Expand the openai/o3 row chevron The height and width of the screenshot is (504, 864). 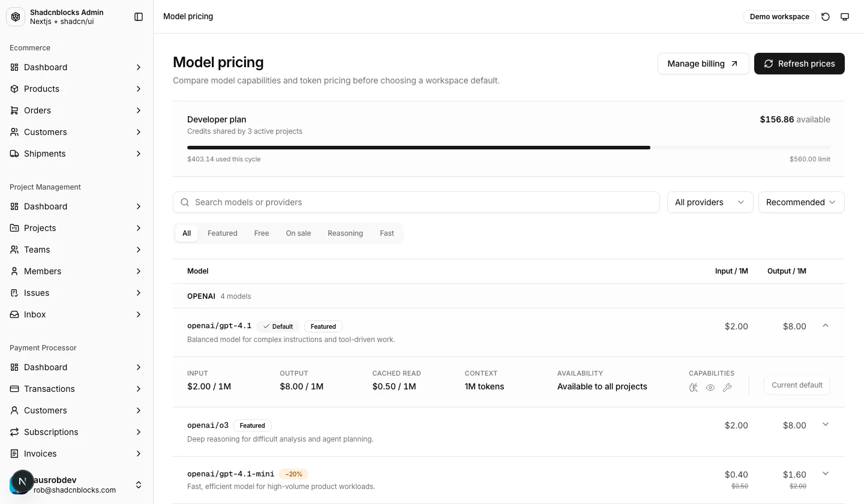tap(826, 424)
